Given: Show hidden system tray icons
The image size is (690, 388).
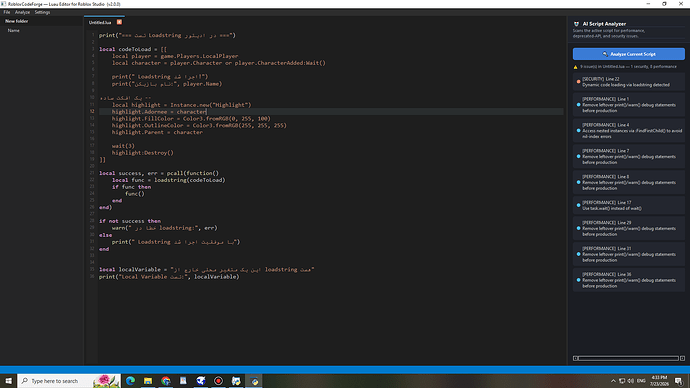Looking at the screenshot, I should click(613, 381).
